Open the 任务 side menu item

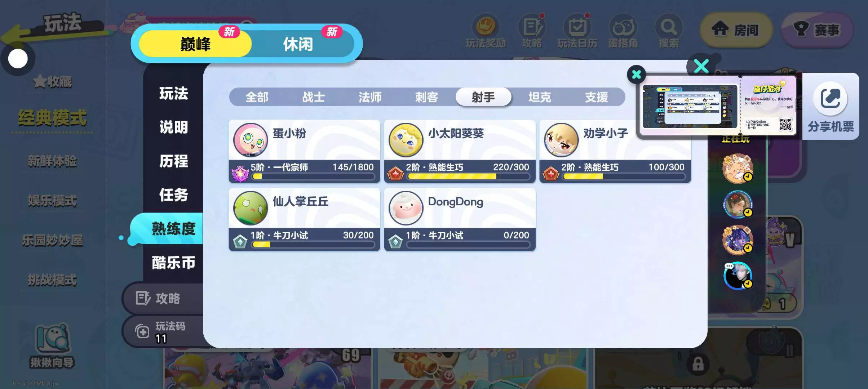pyautogui.click(x=173, y=195)
